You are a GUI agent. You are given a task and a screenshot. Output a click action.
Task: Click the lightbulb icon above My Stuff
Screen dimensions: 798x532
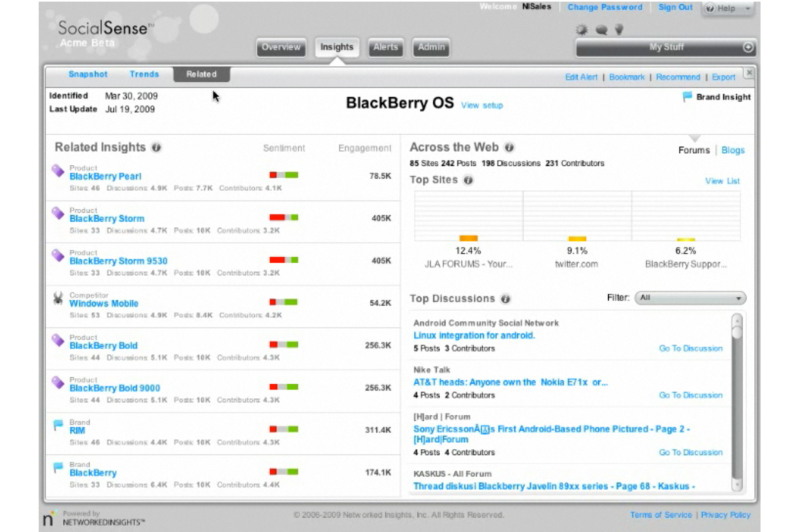(619, 29)
